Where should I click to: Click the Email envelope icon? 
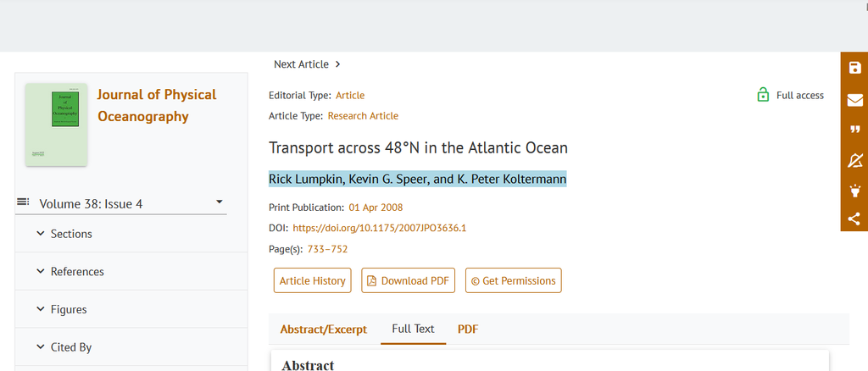(x=854, y=99)
